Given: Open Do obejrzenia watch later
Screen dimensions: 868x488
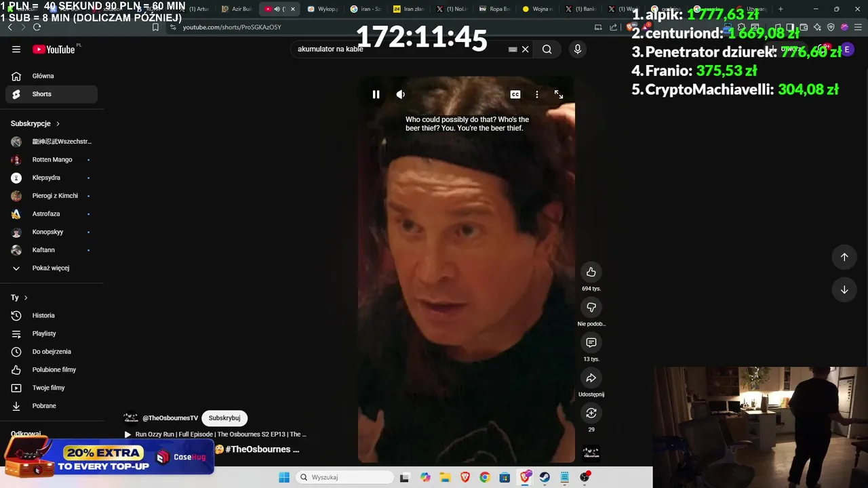Looking at the screenshot, I should click(52, 352).
